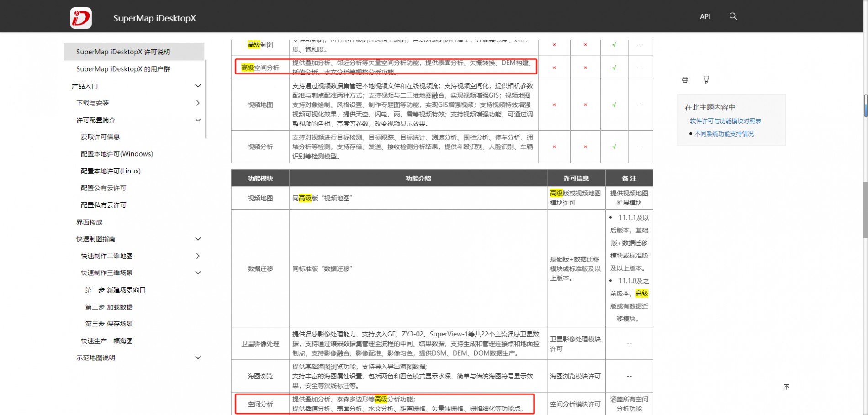Image resolution: width=868 pixels, height=415 pixels.
Task: Expand the 下载与安装 arrow
Action: [x=198, y=103]
